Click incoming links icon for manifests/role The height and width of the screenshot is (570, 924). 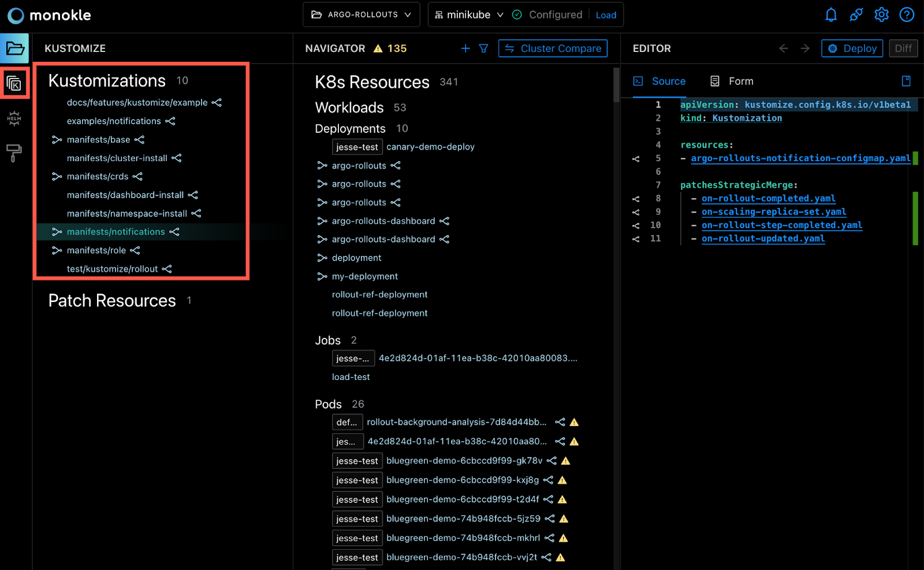click(57, 251)
